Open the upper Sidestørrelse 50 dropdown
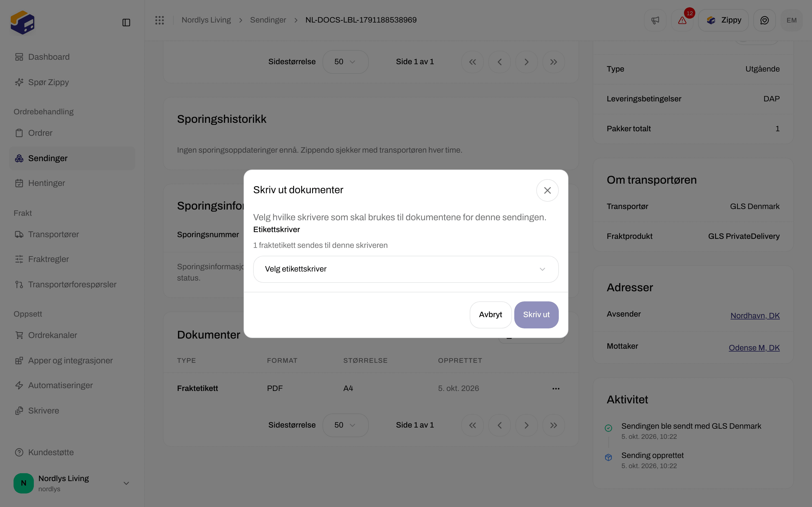This screenshot has height=507, width=812. coord(345,62)
